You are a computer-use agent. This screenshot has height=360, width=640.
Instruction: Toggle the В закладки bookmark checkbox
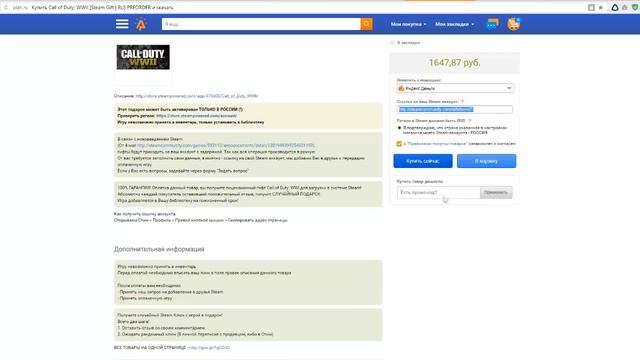[x=393, y=42]
